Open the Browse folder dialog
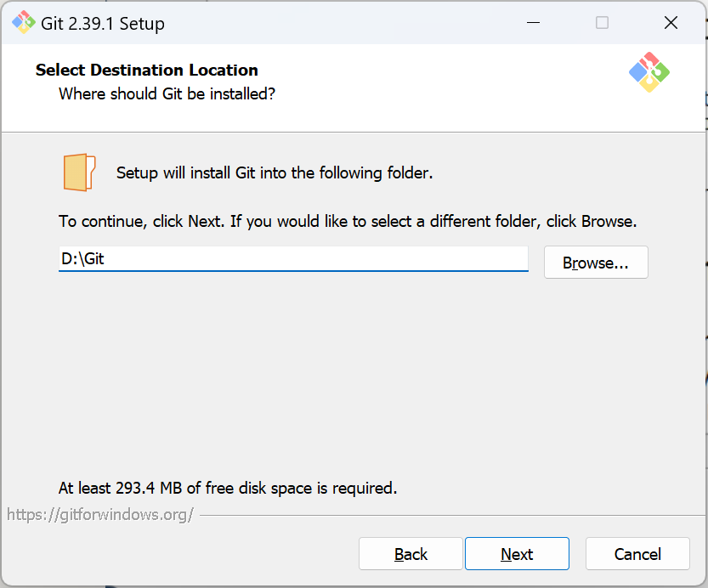The image size is (708, 588). 596,263
